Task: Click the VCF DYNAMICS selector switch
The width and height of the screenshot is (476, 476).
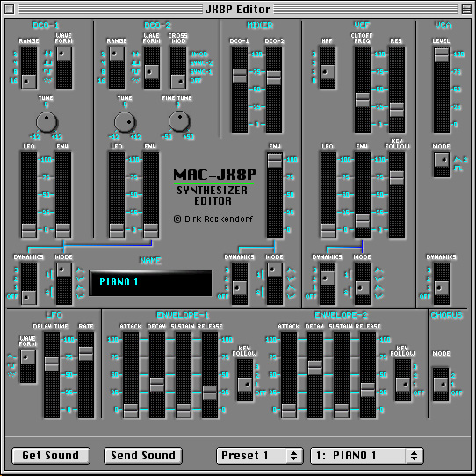Action: tap(328, 284)
